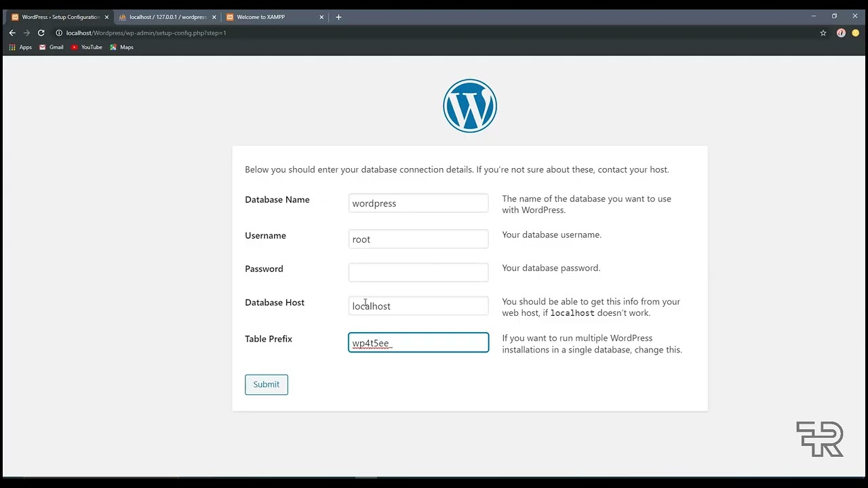Close the Welcome to XAMPP tab
This screenshot has height=488, width=868.
(321, 17)
